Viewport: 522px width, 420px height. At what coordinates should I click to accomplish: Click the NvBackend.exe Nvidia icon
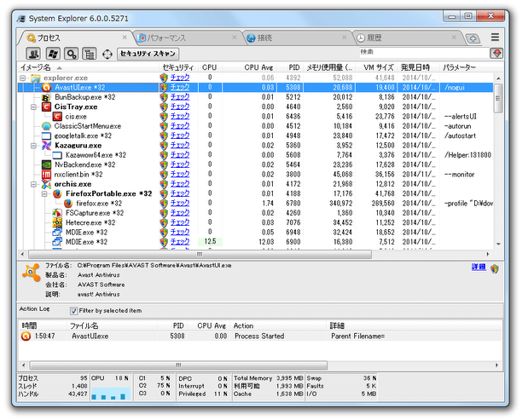tap(47, 164)
